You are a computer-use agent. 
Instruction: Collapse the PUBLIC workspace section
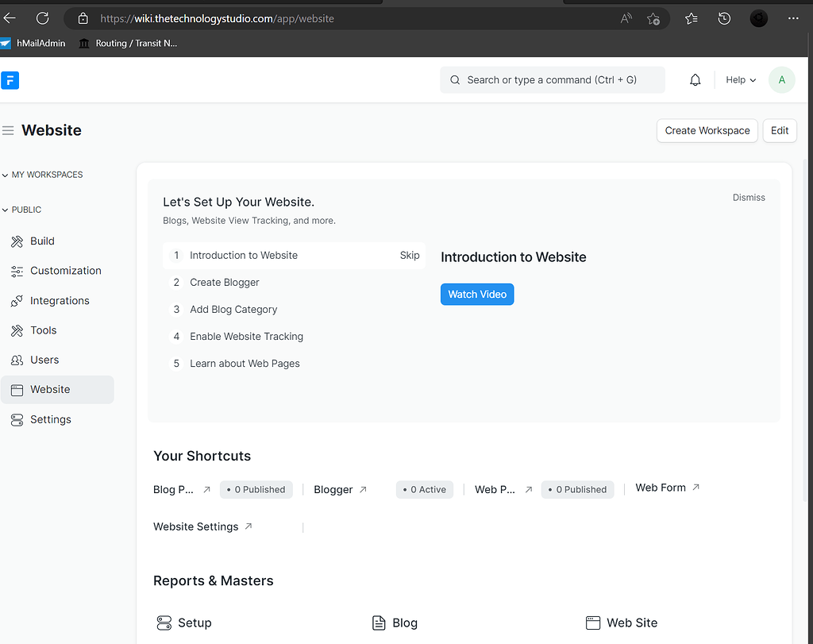(6, 209)
